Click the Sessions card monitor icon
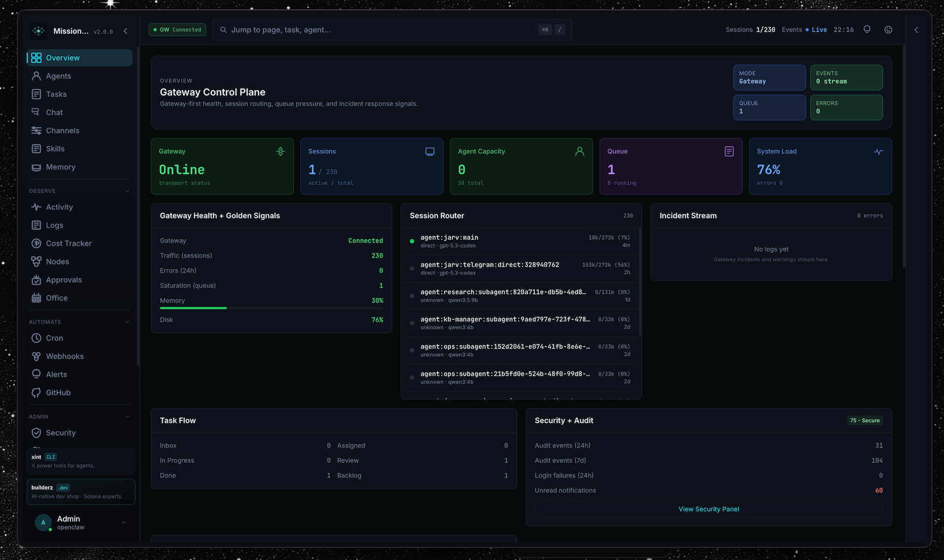 pos(429,152)
